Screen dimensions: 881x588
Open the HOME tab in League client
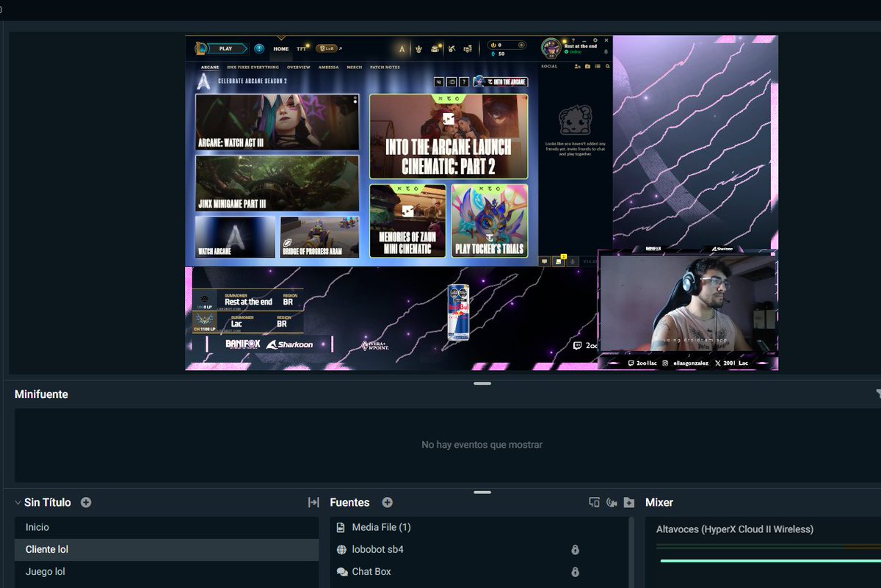[281, 49]
